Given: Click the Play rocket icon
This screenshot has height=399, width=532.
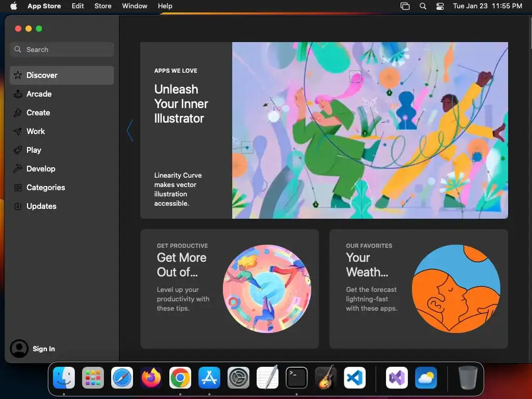Looking at the screenshot, I should [x=18, y=150].
